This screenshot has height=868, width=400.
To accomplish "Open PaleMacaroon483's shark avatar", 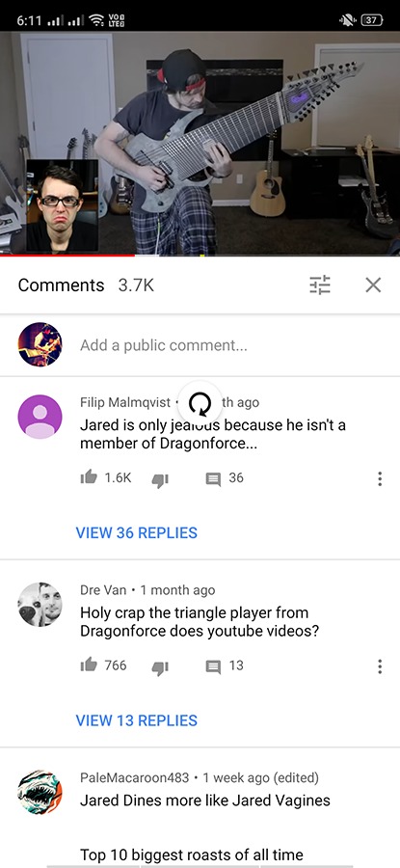I will 40,792.
